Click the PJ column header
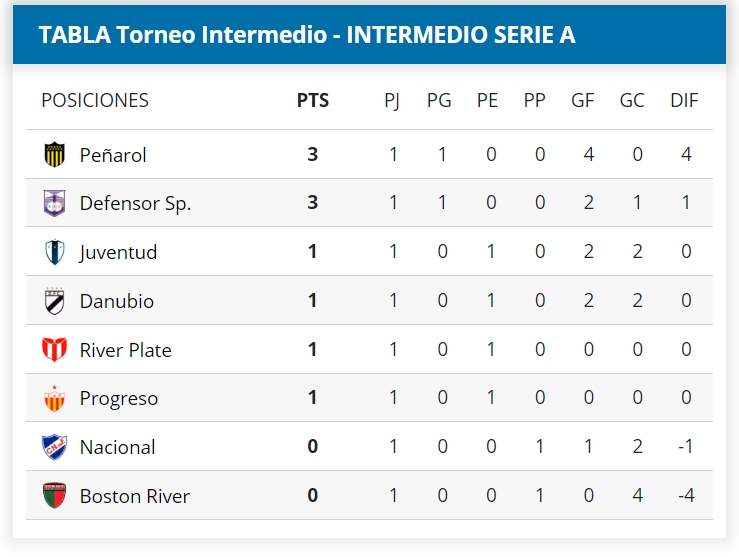Viewport: 739px width, 557px height. click(x=392, y=100)
